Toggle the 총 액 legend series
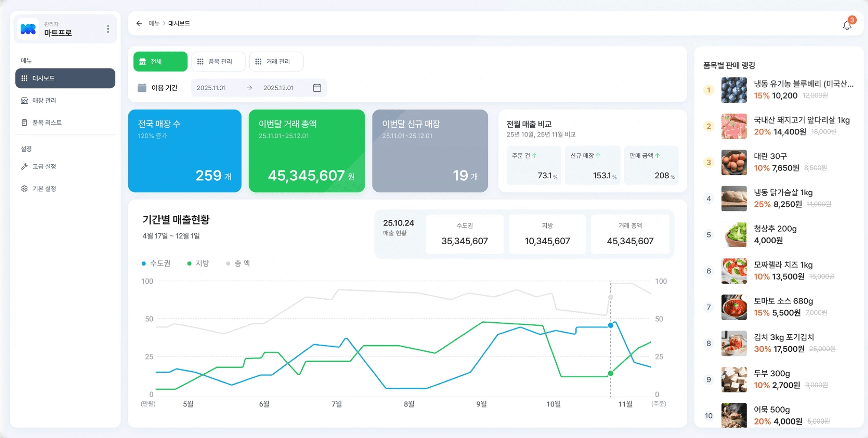 pyautogui.click(x=238, y=263)
